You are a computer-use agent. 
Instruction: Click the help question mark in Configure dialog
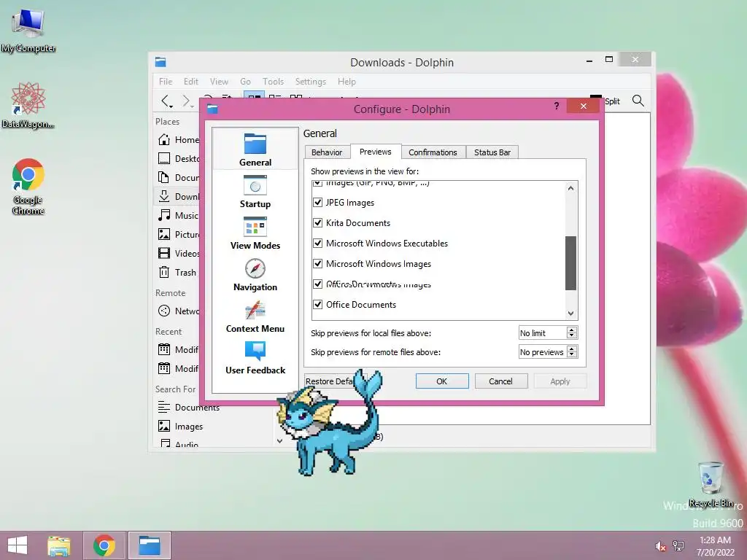pyautogui.click(x=557, y=106)
